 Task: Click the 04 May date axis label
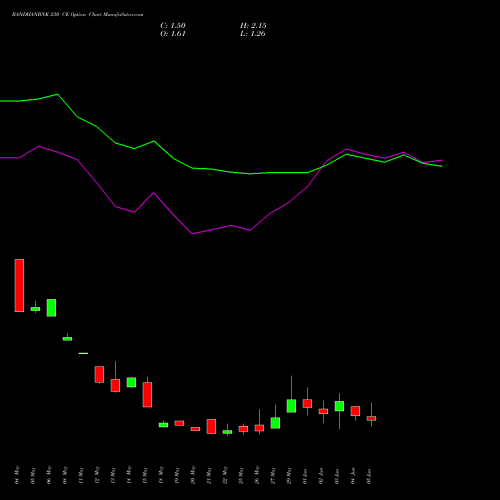pos(17,475)
